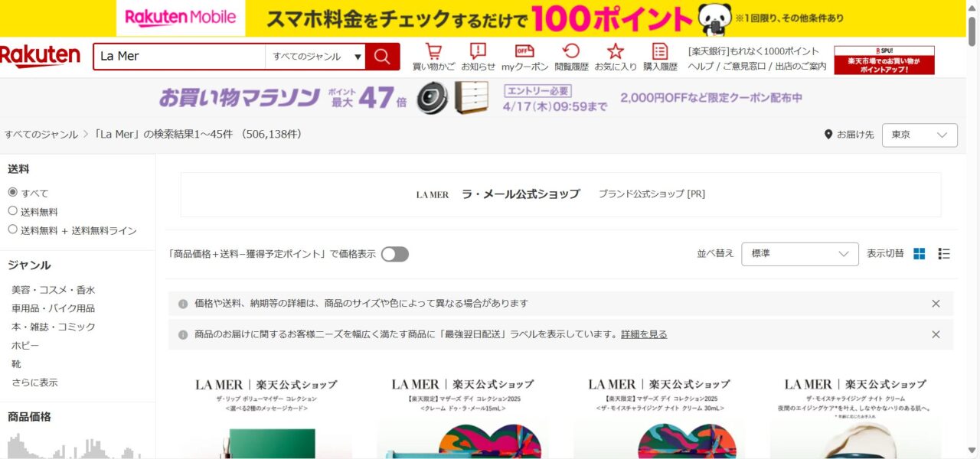Open ザ・リップ ボリューマイザー コレクション product
The image size is (980, 459).
266,415
